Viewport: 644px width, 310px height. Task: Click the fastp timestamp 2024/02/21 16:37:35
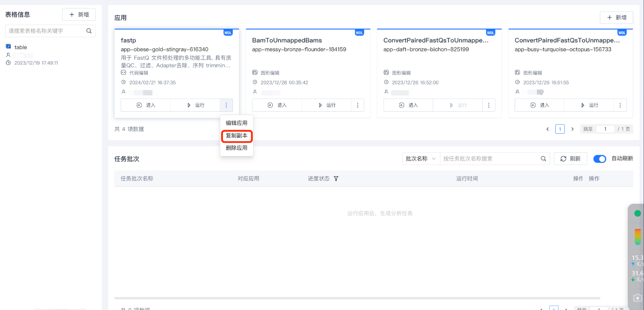(x=152, y=82)
